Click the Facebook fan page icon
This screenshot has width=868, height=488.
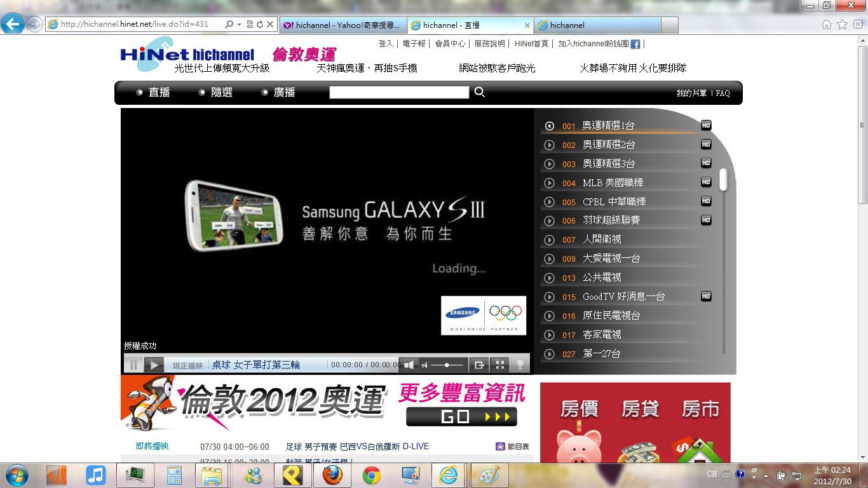point(635,44)
